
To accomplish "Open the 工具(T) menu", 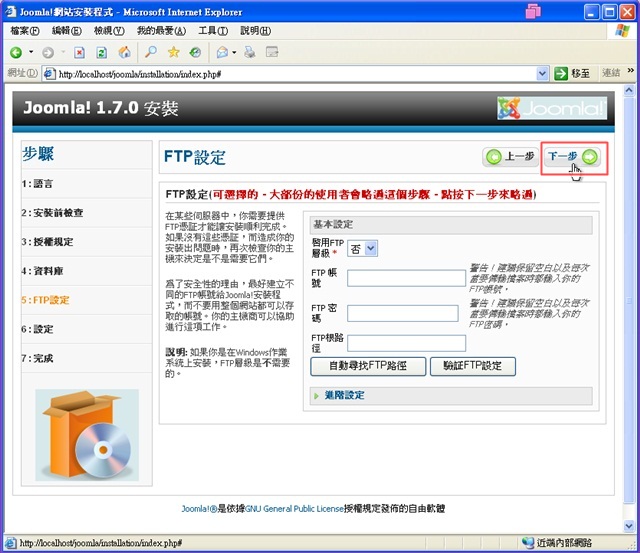I will point(213,31).
